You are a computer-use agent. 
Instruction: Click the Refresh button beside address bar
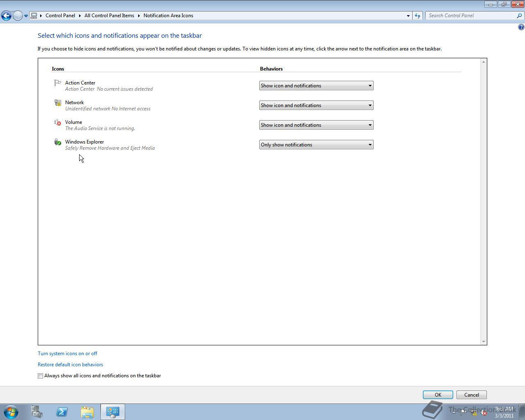coord(418,16)
